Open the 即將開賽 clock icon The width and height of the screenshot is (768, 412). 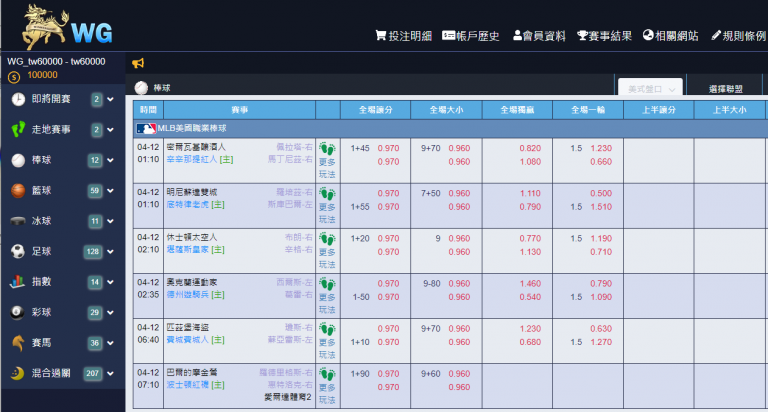tap(19, 99)
